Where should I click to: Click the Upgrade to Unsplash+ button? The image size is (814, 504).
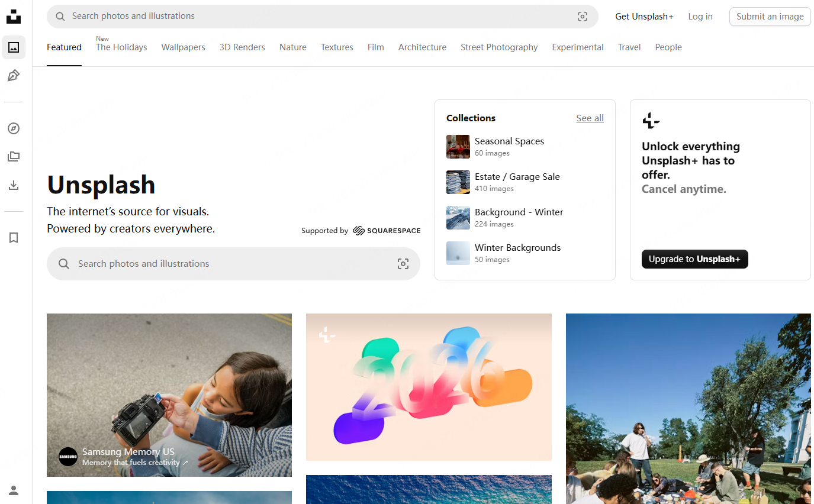pyautogui.click(x=694, y=259)
